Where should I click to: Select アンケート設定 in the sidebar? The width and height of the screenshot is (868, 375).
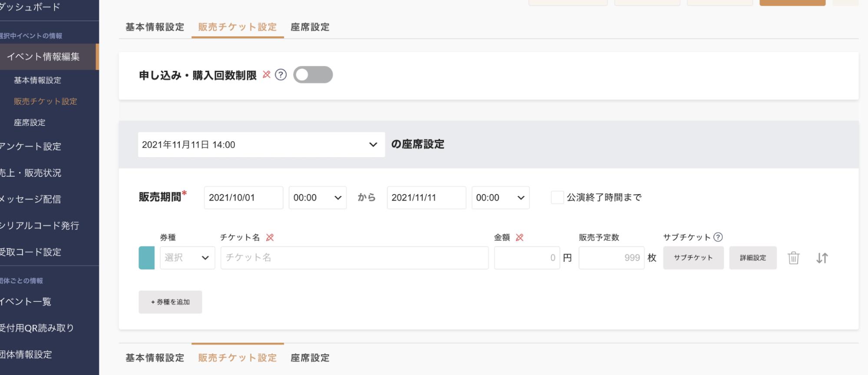coord(31,147)
